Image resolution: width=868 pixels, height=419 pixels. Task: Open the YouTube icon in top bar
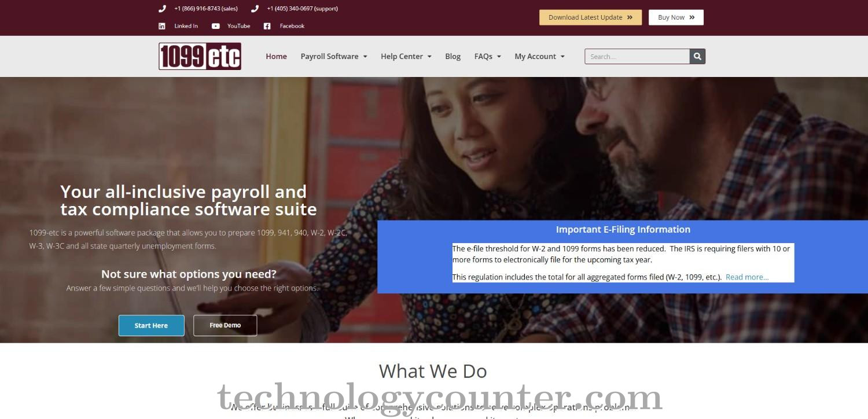pyautogui.click(x=215, y=26)
